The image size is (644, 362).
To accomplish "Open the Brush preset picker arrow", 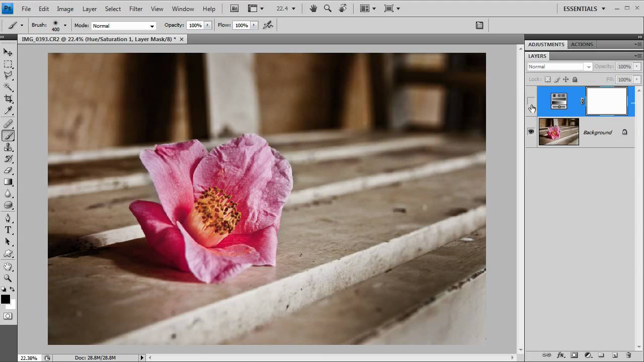I will coord(64,25).
